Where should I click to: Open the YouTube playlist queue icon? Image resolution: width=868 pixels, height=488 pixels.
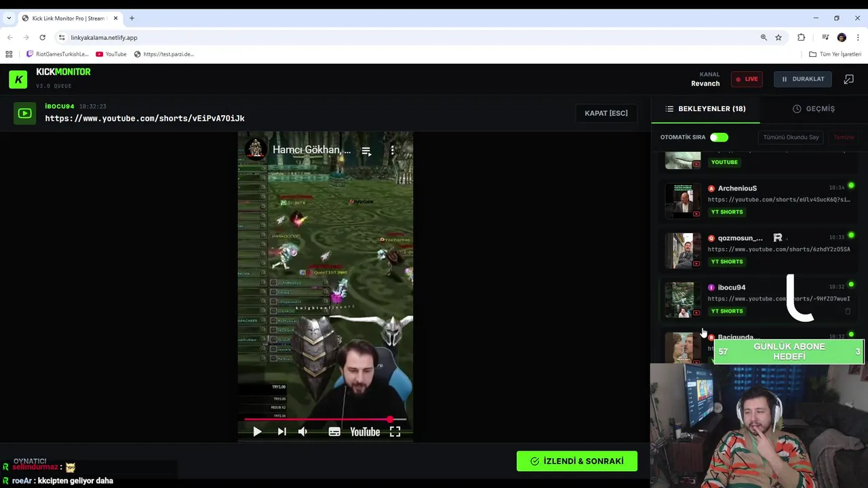click(x=366, y=150)
